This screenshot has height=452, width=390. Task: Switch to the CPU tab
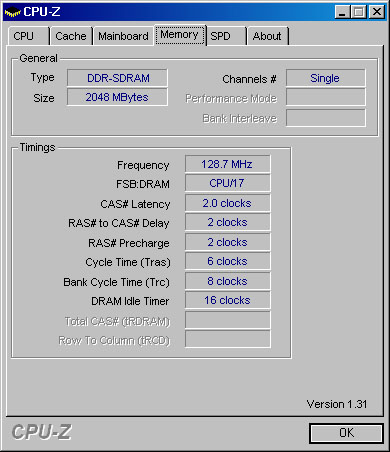[28, 36]
